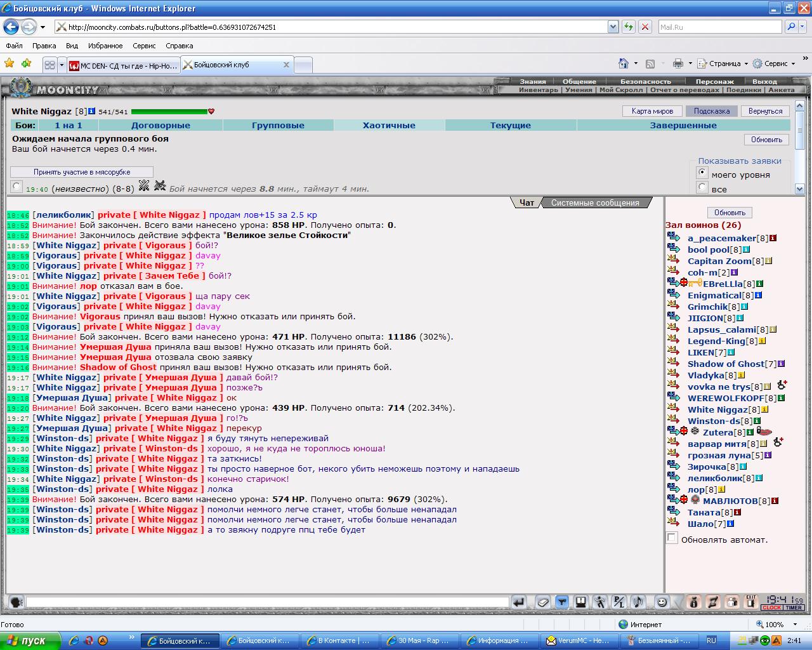Click the green HP bar 541/541
This screenshot has width=812, height=650.
169,112
